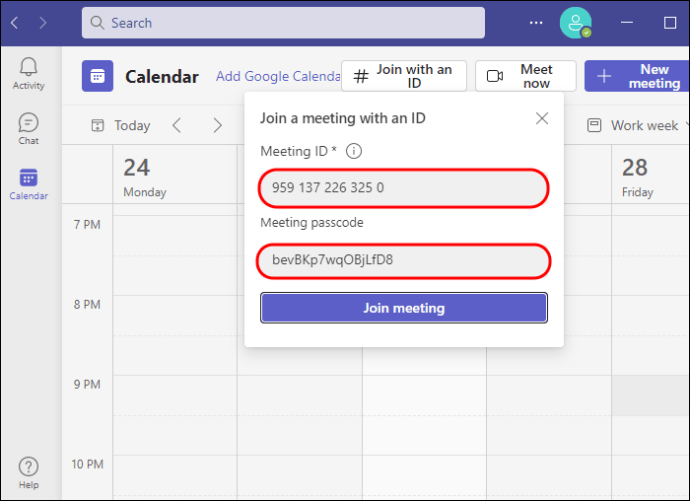The width and height of the screenshot is (690, 501).
Task: Click the Join with an ID button
Action: 404,76
